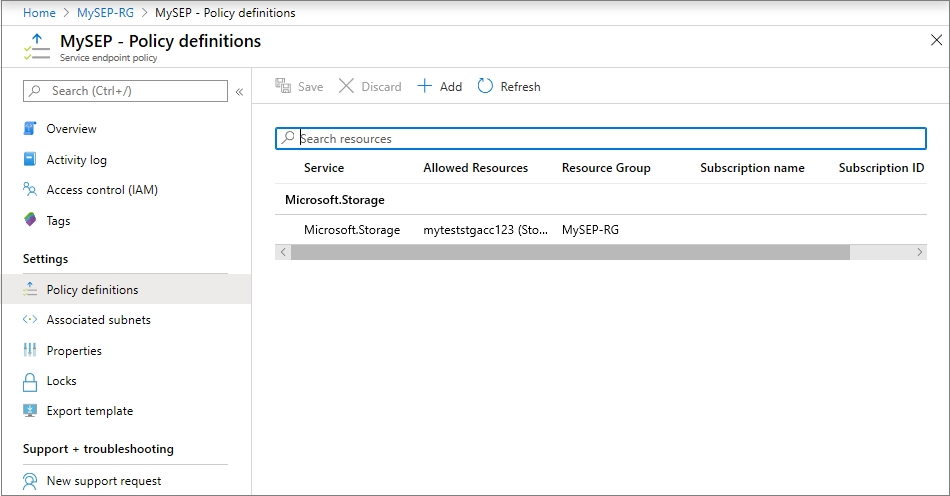Click the Associated subnets icon

coord(30,320)
